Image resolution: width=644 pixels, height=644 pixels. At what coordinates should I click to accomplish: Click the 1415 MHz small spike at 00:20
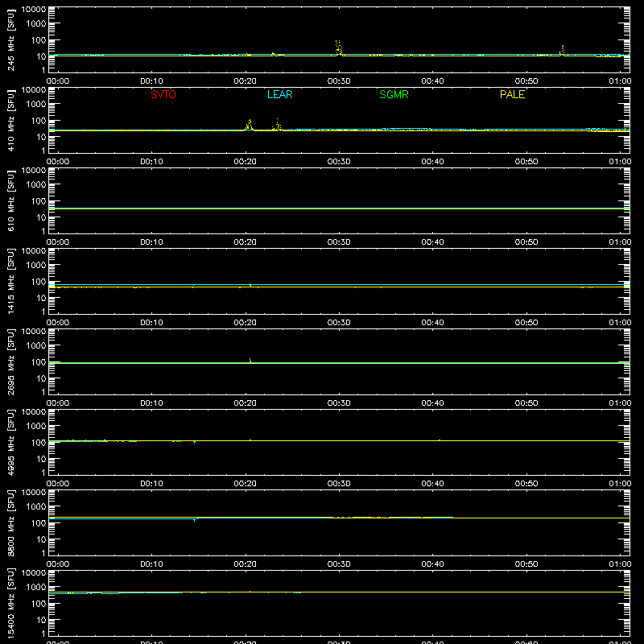pos(250,285)
